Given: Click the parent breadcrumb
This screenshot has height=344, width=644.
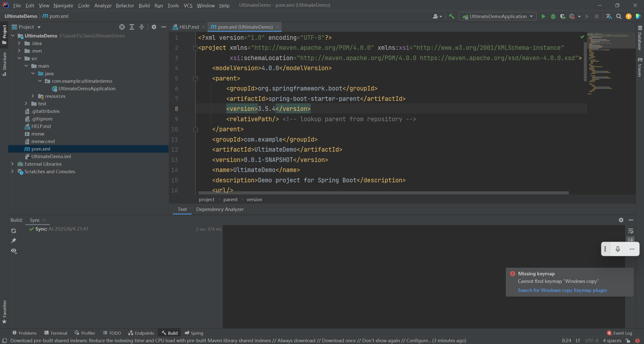Looking at the screenshot, I should point(230,199).
